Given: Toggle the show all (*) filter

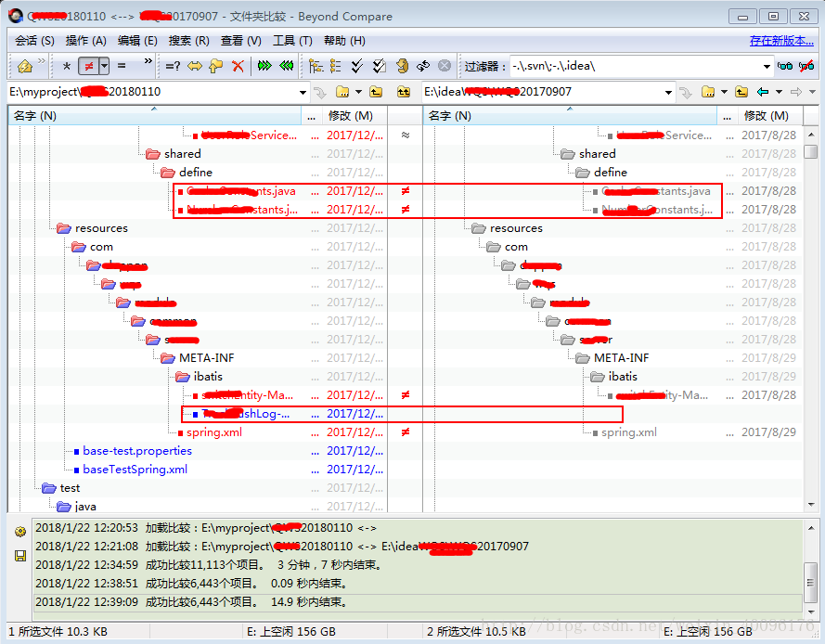Looking at the screenshot, I should [66, 66].
